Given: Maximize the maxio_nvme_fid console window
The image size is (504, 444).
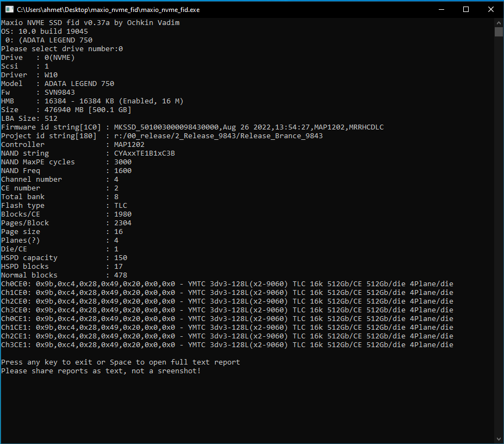Looking at the screenshot, I should point(466,10).
